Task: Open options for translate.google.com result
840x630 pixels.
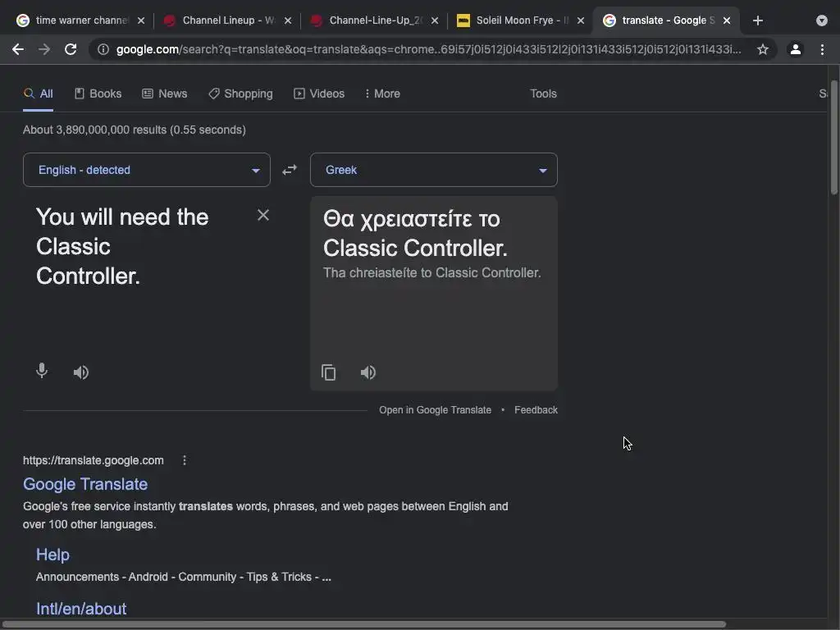Action: [x=185, y=460]
